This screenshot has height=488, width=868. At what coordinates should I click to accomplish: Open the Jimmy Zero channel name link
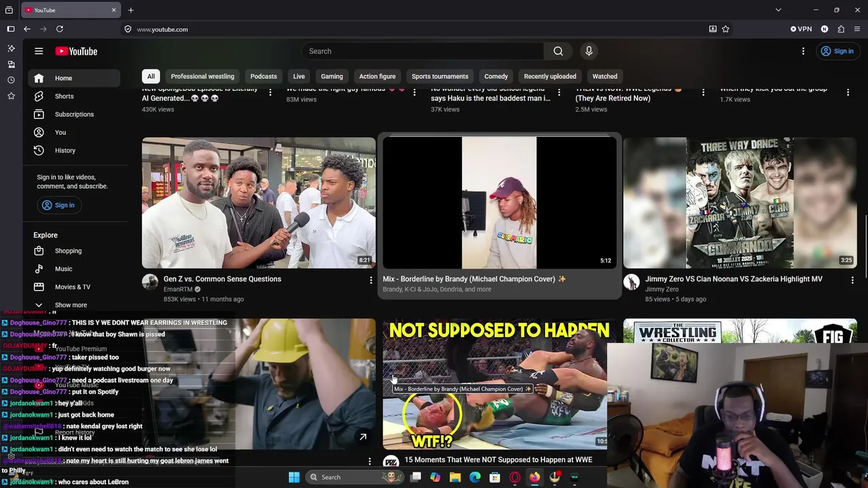662,289
